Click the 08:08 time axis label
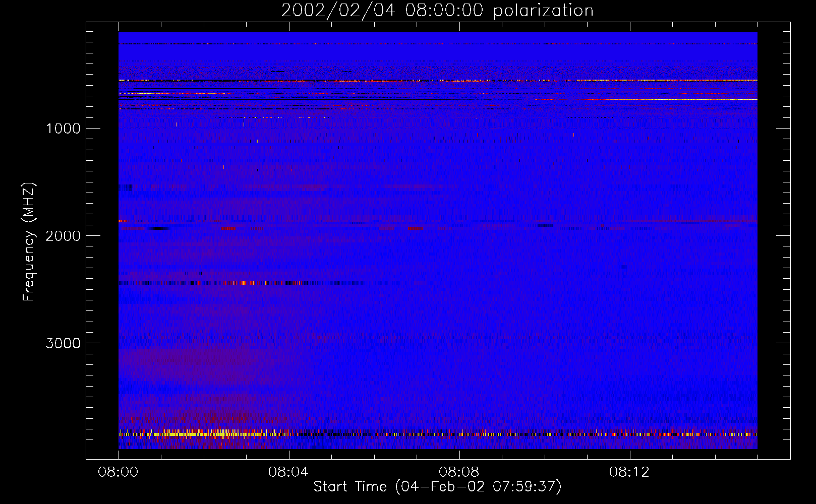The image size is (816, 504). coord(459,472)
